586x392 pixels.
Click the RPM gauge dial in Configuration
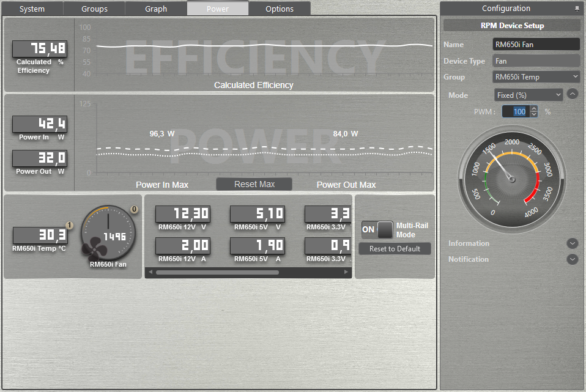pyautogui.click(x=511, y=179)
